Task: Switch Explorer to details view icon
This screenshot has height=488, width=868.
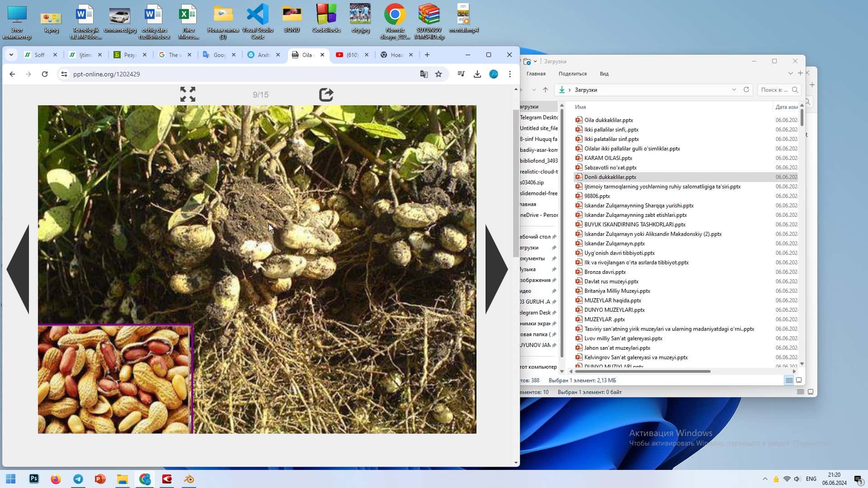Action: (789, 380)
